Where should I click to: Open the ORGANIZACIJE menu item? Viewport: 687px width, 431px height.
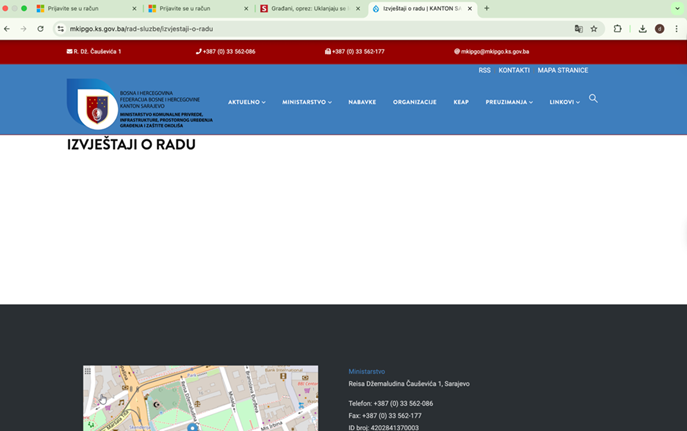(414, 102)
